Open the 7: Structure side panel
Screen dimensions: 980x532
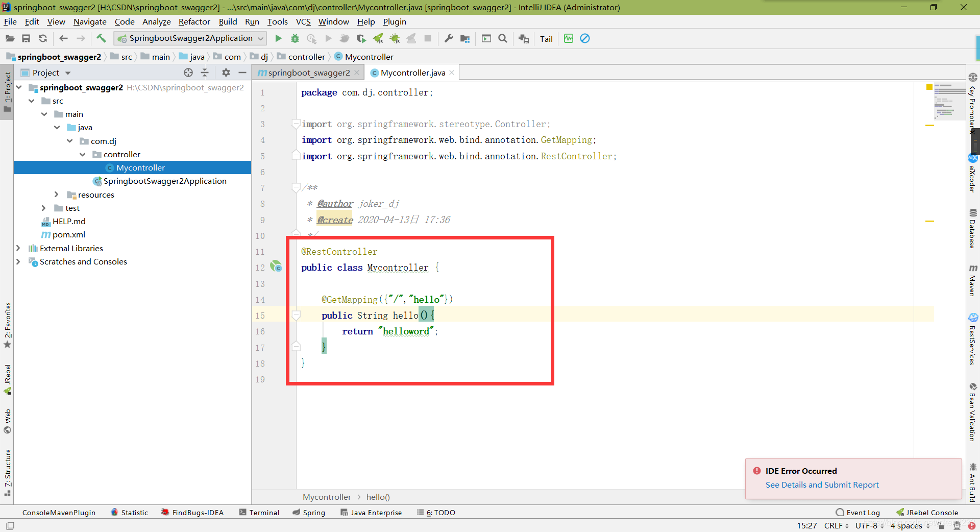coord(7,473)
